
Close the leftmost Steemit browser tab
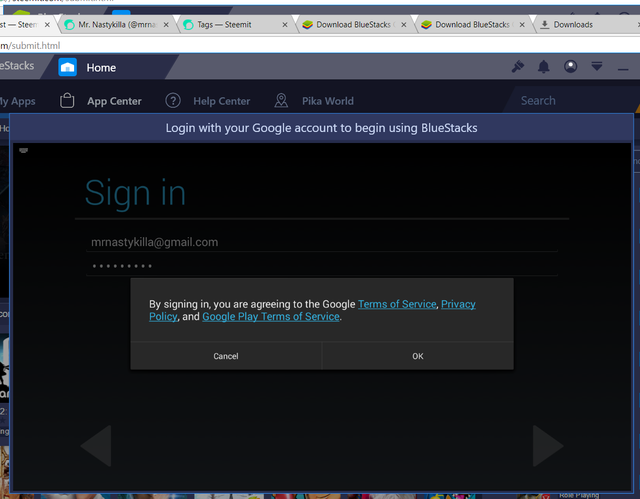[x=47, y=24]
